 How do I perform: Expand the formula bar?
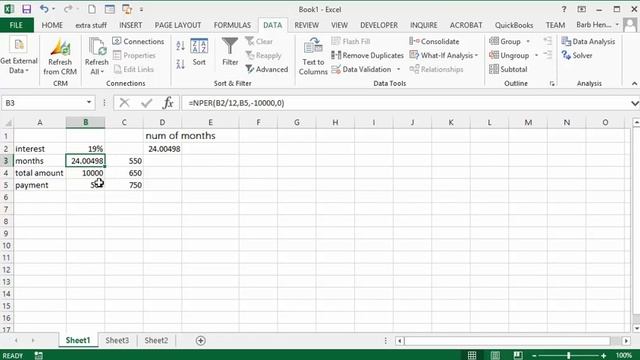[x=635, y=103]
